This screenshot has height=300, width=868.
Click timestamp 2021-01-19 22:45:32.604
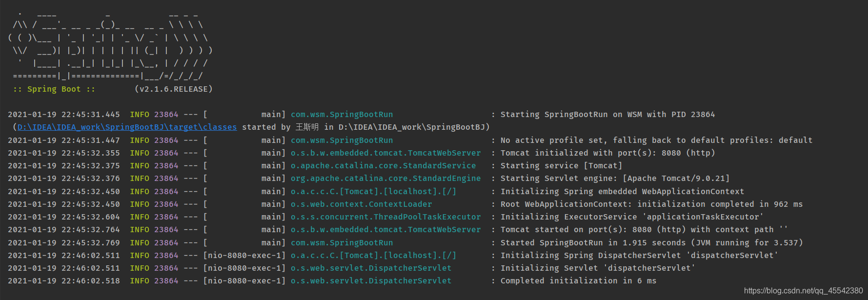[x=64, y=217]
